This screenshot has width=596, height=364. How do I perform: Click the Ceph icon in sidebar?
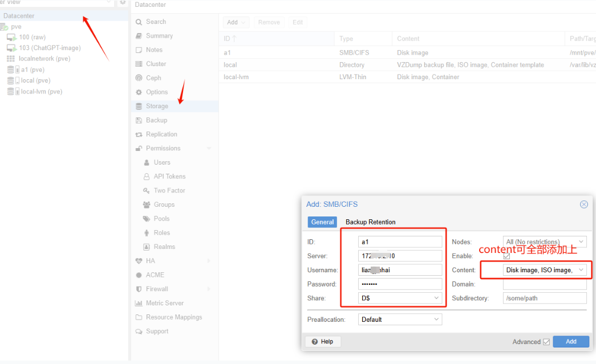(x=139, y=78)
